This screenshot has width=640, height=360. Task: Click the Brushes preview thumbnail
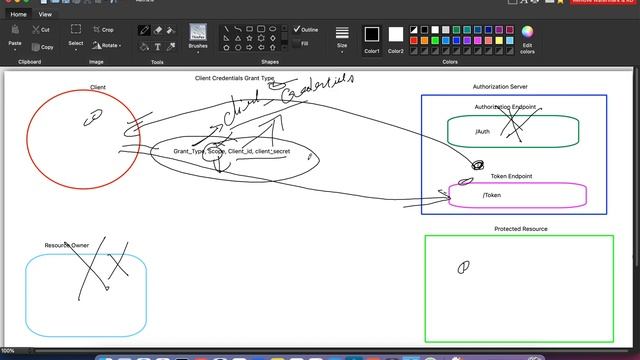198,32
